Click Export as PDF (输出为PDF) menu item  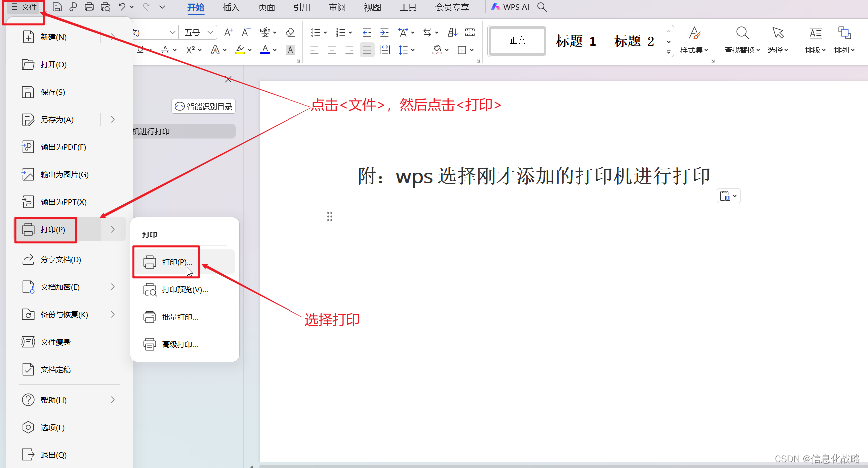(x=69, y=147)
